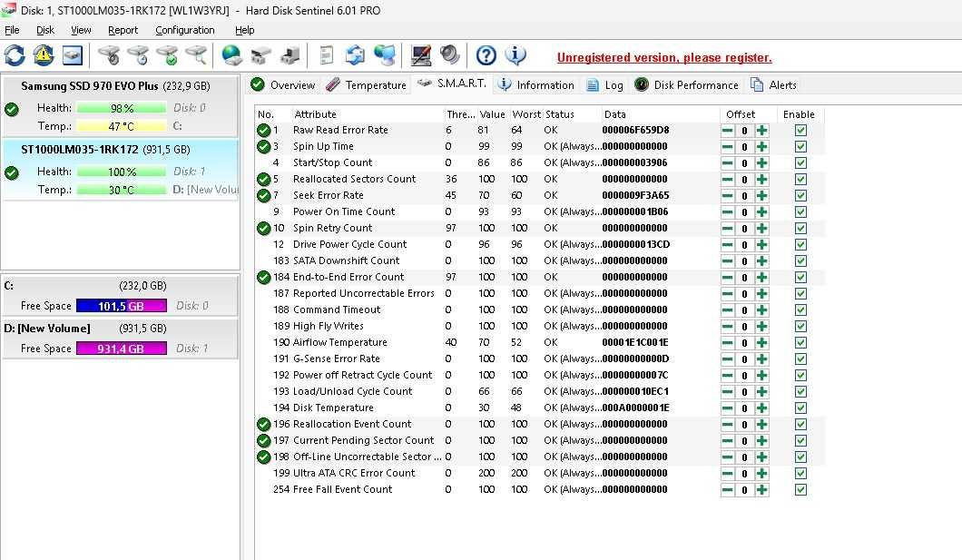This screenshot has width=962, height=560.
Task: Open the Alerts tab
Action: point(773,84)
